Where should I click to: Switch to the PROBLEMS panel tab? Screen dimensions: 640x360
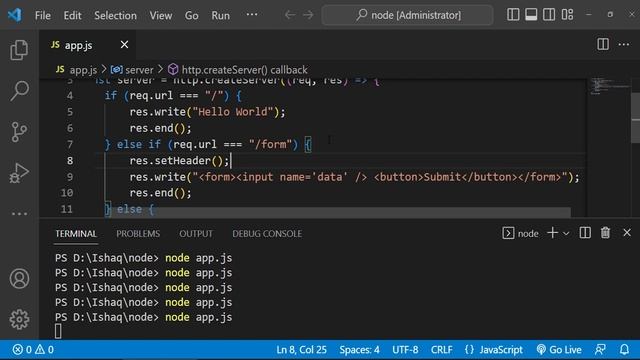(138, 233)
